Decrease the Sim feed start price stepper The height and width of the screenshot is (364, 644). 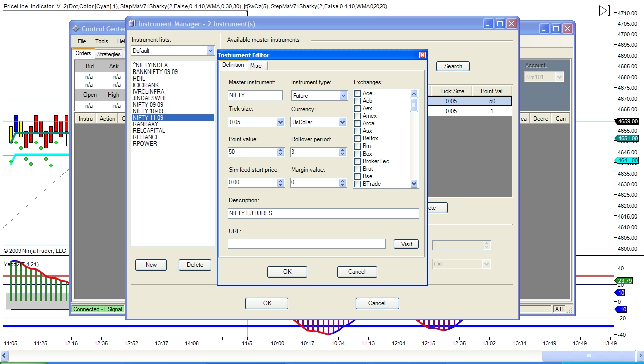point(281,184)
